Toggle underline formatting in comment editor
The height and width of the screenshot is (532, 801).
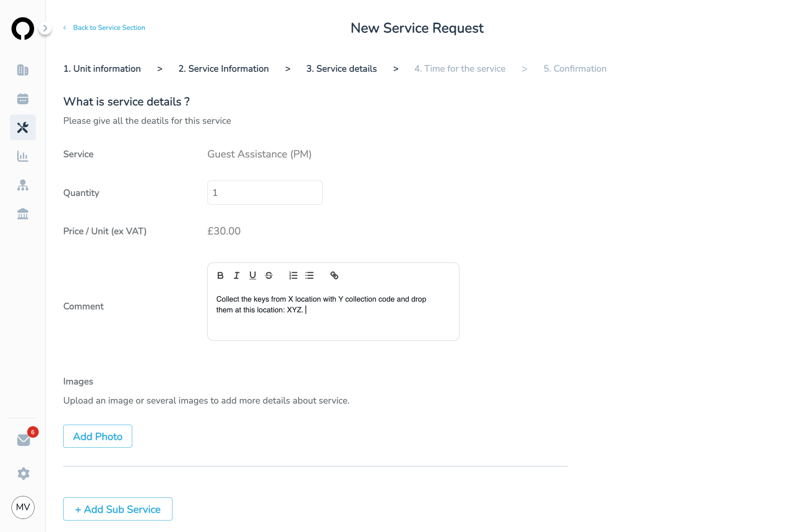(253, 275)
